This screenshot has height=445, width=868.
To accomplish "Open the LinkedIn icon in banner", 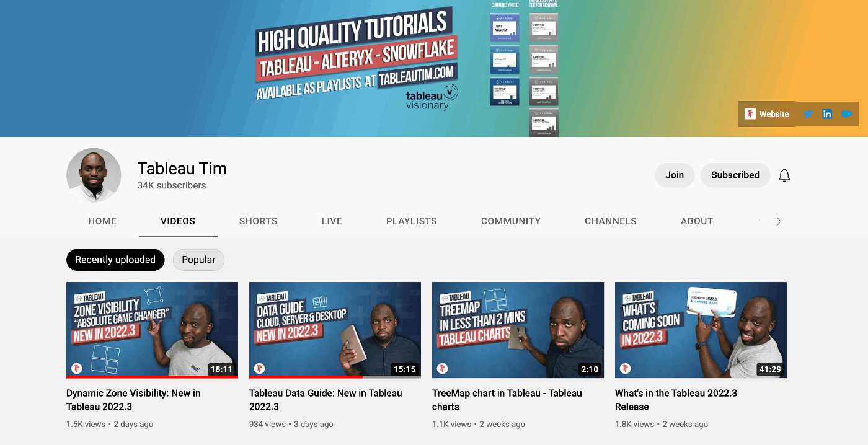I will (x=827, y=114).
